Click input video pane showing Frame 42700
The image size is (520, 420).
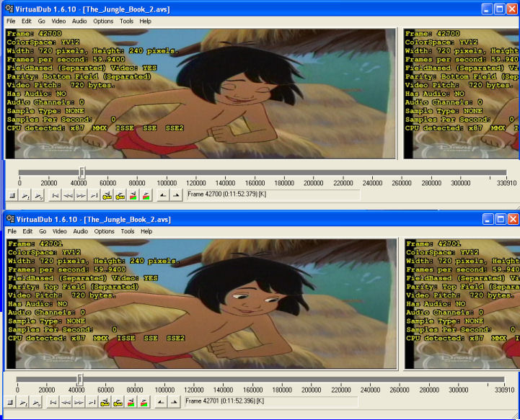(200, 94)
